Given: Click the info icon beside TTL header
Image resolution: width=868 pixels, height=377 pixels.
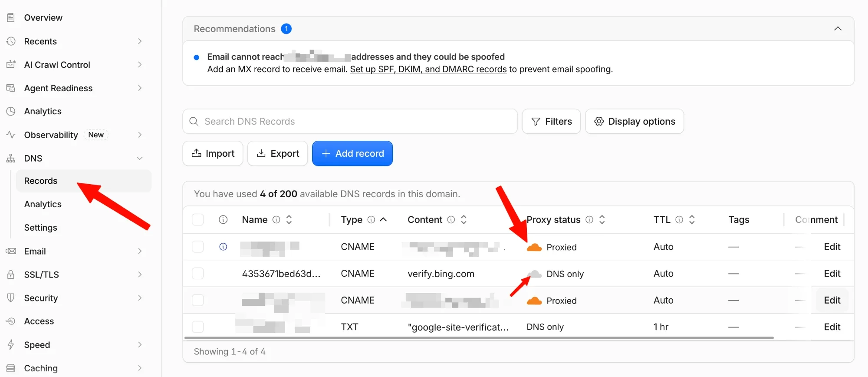Looking at the screenshot, I should click(x=679, y=220).
